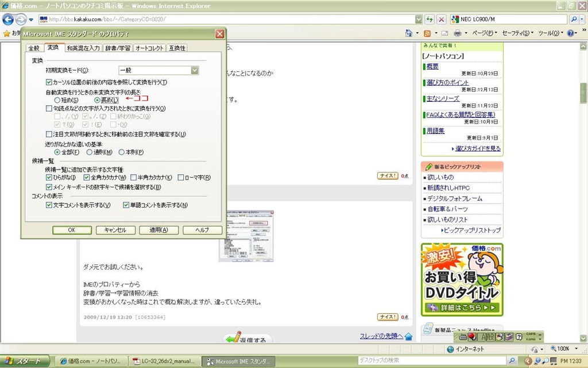Select the 短め(S) radio button
The width and height of the screenshot is (588, 368).
coord(57,100)
